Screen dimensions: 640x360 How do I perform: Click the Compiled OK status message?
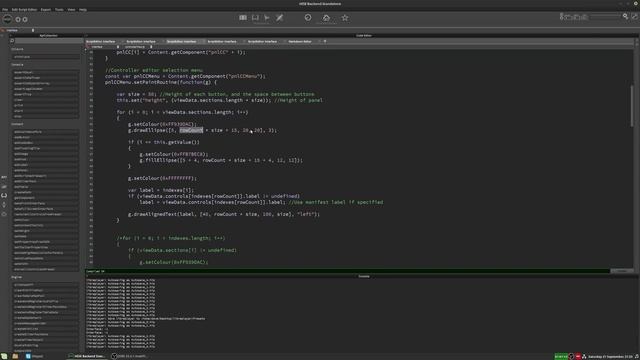coord(96,271)
